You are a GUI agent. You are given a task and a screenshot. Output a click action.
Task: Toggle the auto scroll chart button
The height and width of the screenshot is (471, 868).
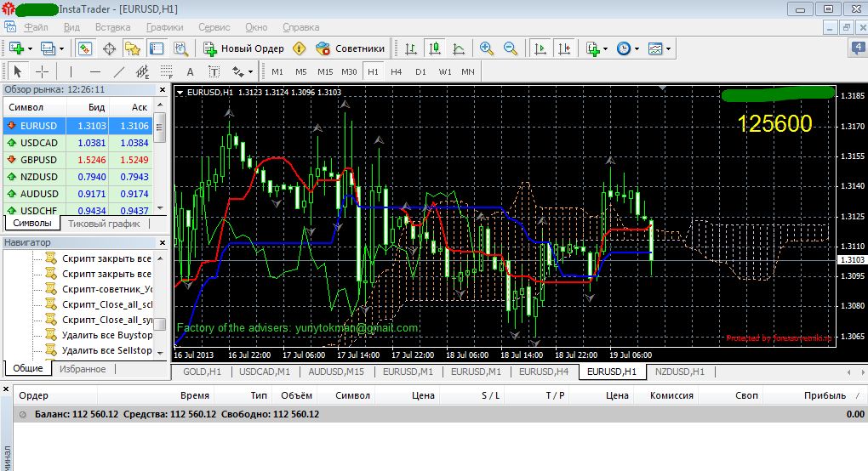click(540, 48)
